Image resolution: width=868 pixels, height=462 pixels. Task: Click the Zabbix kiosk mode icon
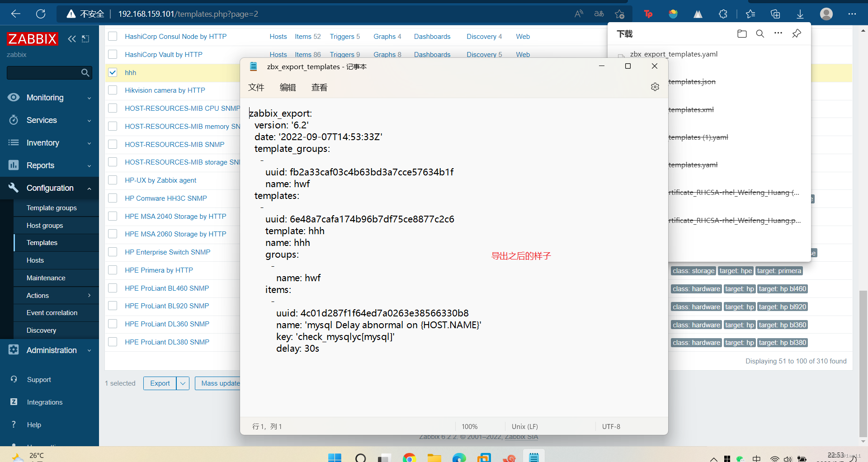coord(85,39)
